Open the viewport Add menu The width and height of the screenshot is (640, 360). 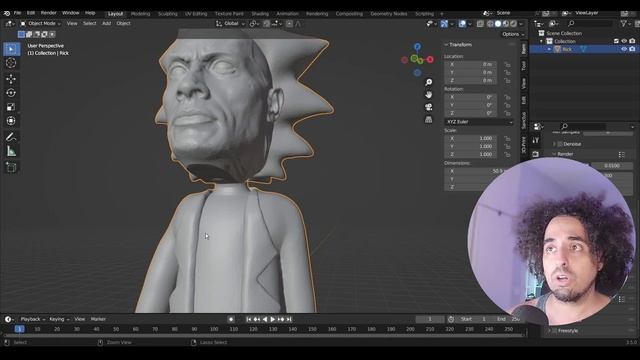107,24
